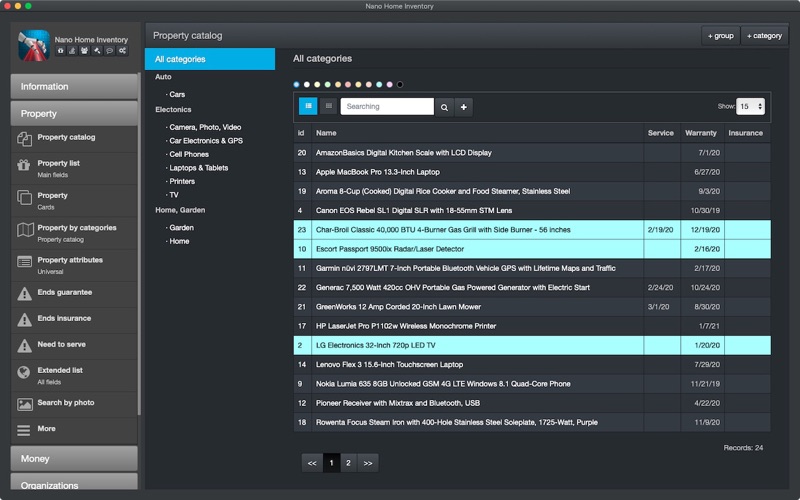Open the gears settings icon in header
This screenshot has width=800, height=500.
tap(122, 51)
